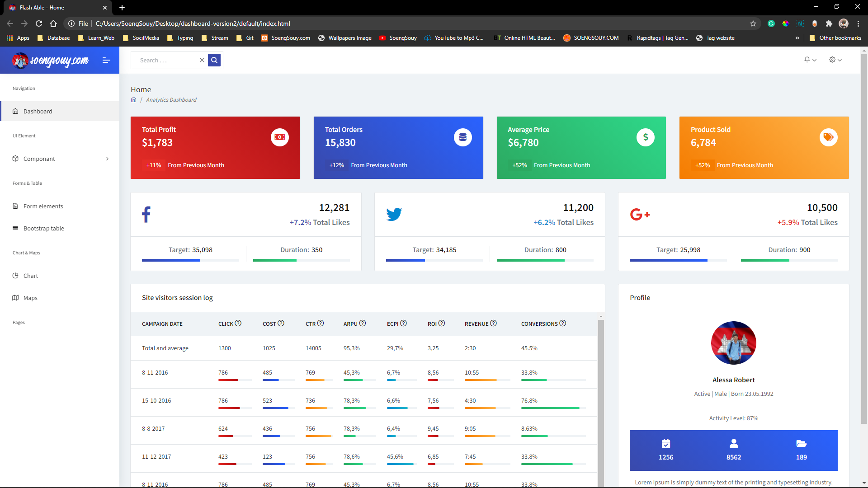Click the Facebook target progress bar
Image resolution: width=868 pixels, height=488 pixels.
tap(190, 260)
